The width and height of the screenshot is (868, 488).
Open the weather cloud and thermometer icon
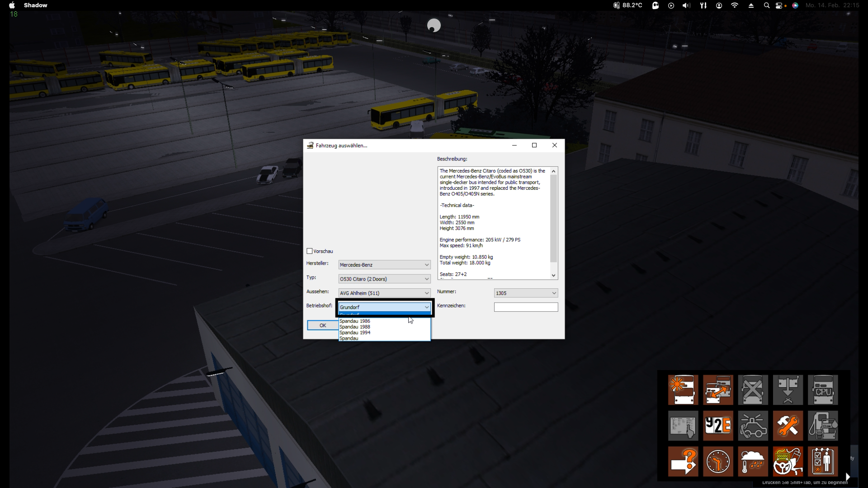point(753,462)
